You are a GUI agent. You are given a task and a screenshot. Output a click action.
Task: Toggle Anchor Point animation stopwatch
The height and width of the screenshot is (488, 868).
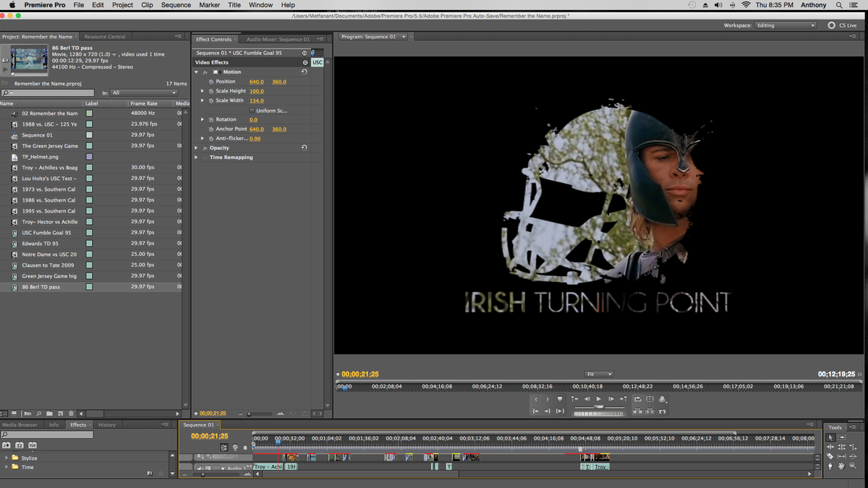(211, 129)
